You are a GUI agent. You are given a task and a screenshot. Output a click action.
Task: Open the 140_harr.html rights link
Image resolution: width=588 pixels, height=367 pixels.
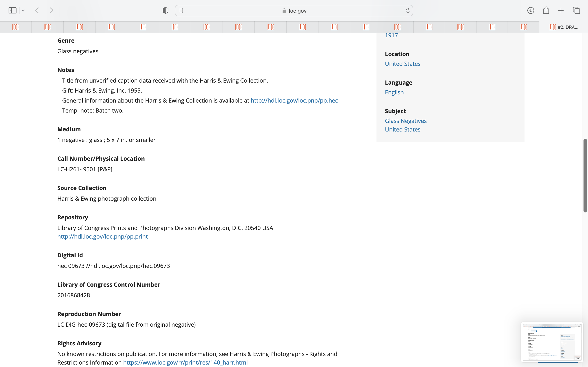tap(185, 362)
